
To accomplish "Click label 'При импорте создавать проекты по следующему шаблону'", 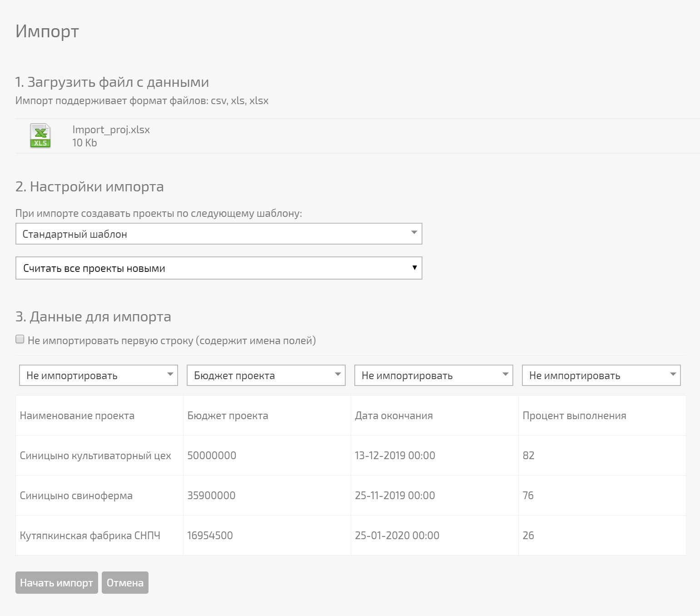I will pos(159,214).
